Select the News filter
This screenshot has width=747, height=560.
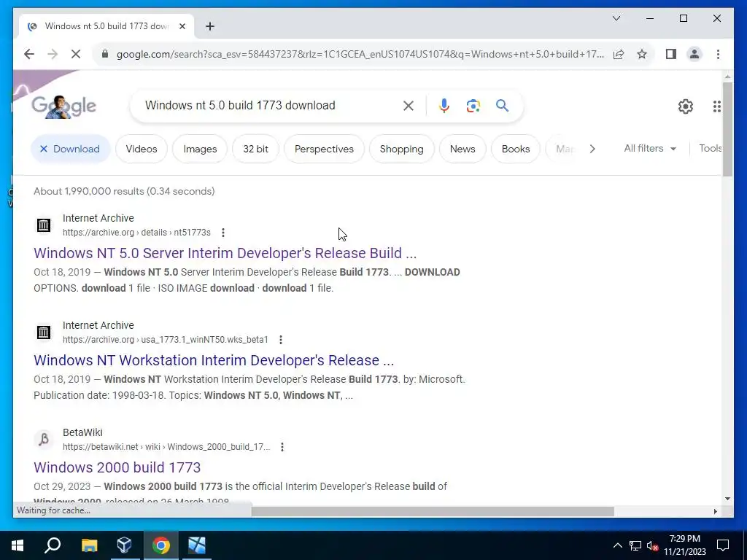462,149
